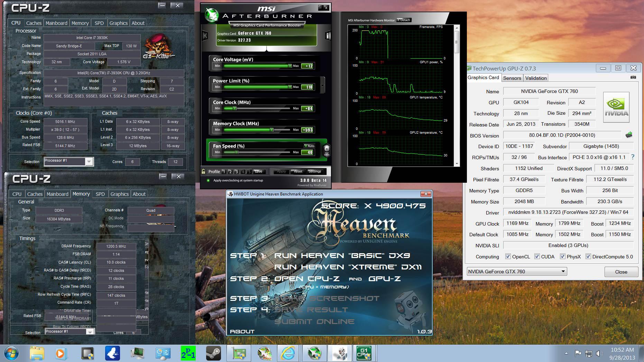Open Action Center flag tray icon

(x=578, y=353)
